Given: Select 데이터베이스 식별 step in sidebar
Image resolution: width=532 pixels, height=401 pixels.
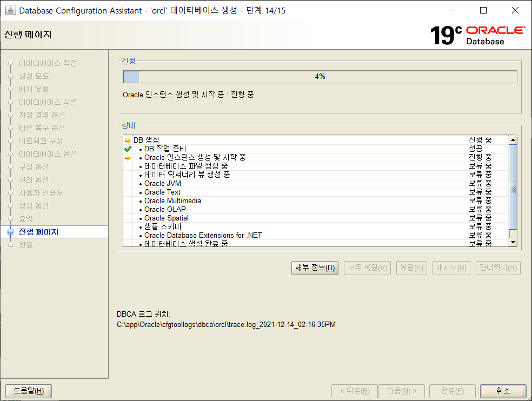Looking at the screenshot, I should tap(48, 102).
